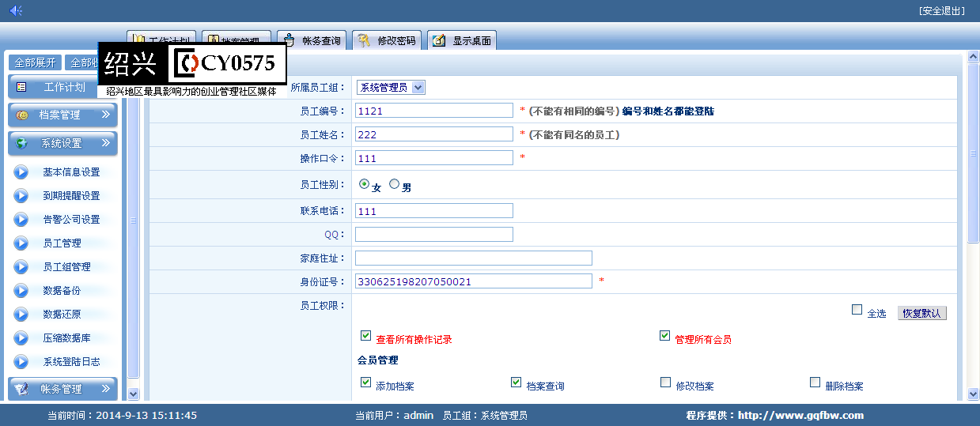Select the 女 gender radio button

pyautogui.click(x=364, y=183)
